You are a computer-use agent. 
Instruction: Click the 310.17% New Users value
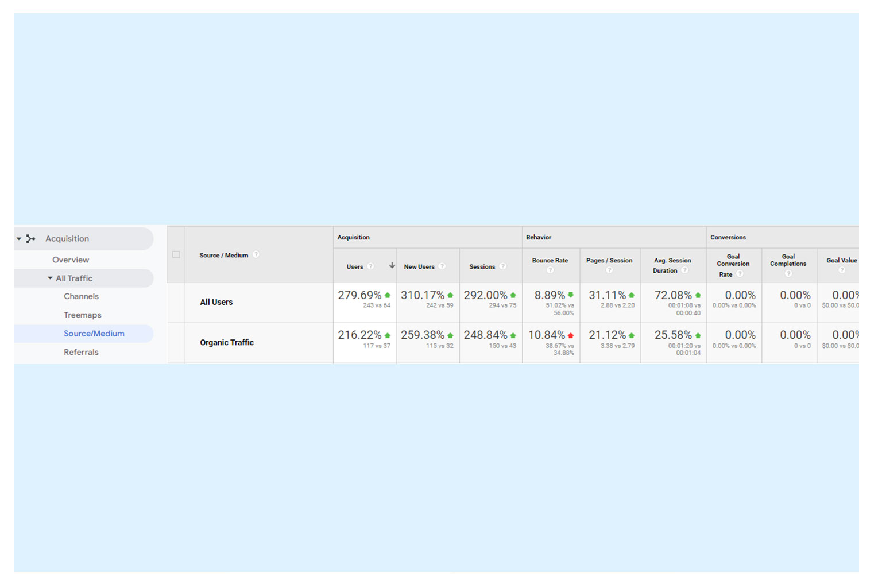coord(423,295)
